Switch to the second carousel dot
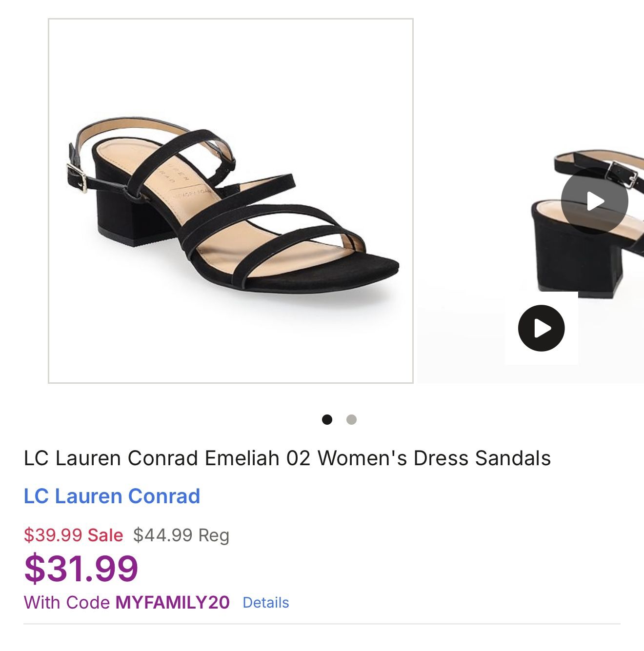 coord(351,419)
